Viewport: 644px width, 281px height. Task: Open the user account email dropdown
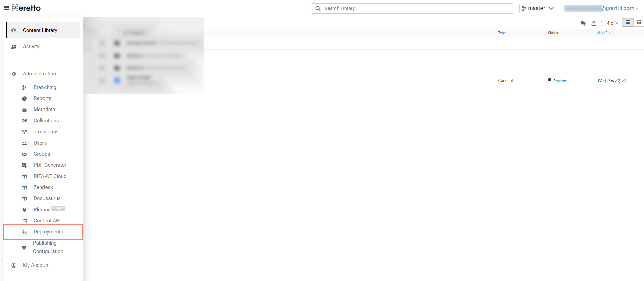click(x=602, y=8)
